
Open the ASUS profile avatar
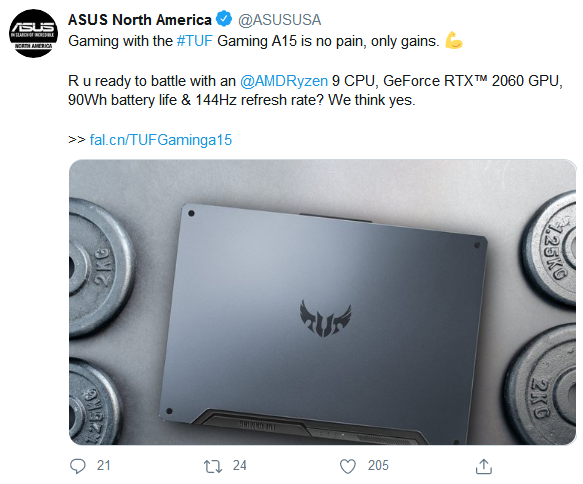point(33,33)
